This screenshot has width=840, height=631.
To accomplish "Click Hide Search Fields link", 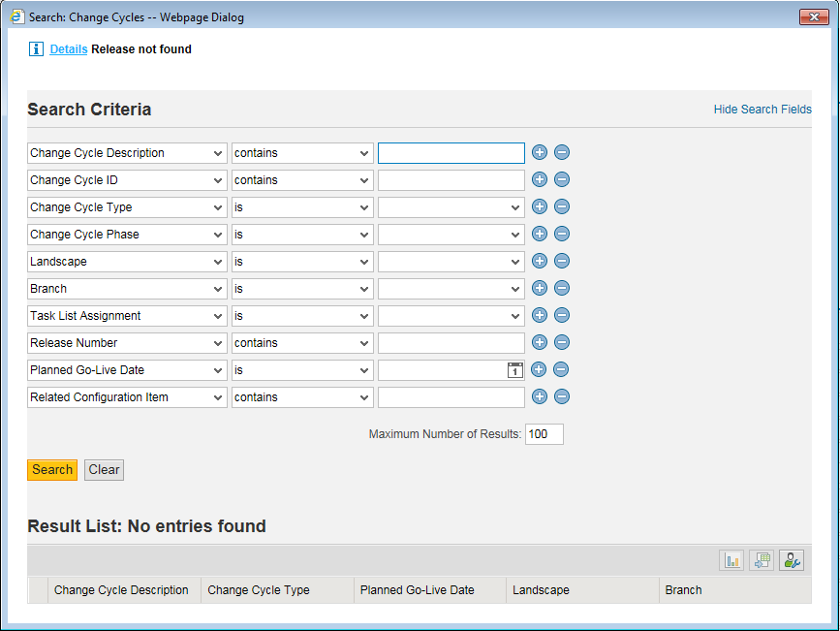I will click(x=762, y=110).
